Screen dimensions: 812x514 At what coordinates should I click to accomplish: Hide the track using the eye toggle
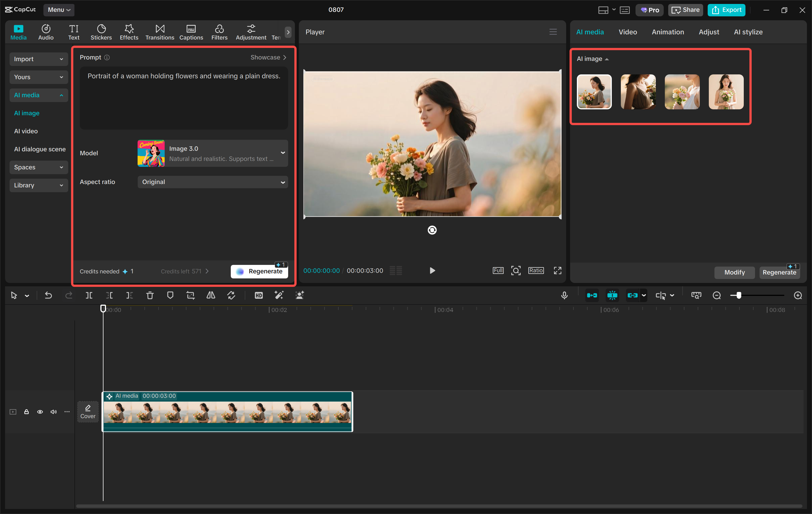click(x=40, y=411)
